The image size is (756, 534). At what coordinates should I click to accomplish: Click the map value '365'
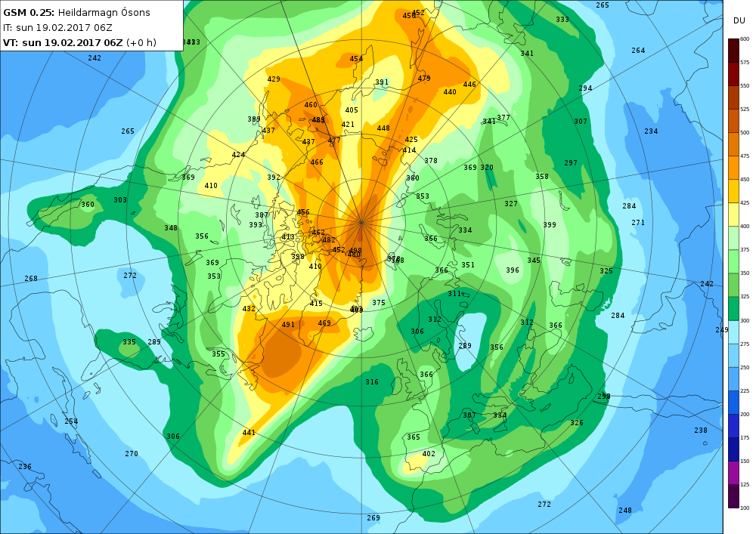point(414,437)
